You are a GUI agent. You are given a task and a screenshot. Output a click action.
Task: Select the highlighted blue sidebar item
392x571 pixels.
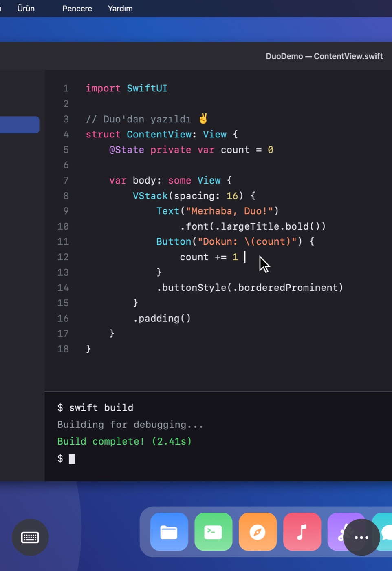click(x=20, y=125)
